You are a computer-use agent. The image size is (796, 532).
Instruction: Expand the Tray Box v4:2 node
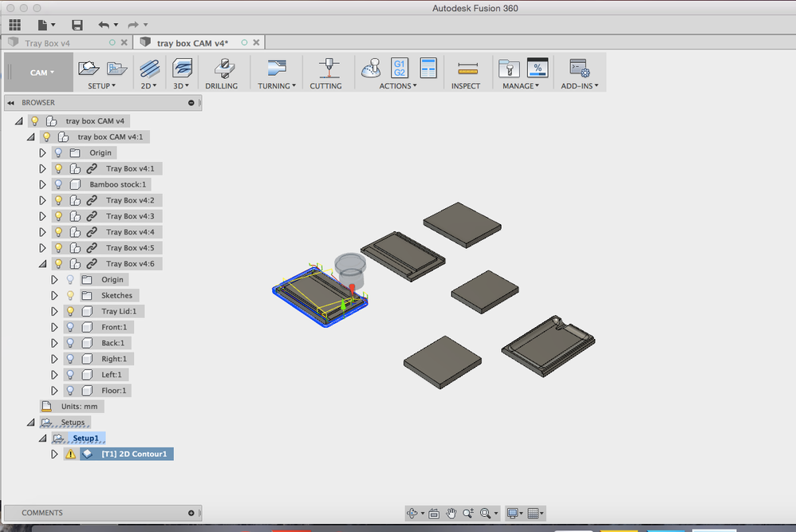coord(42,200)
